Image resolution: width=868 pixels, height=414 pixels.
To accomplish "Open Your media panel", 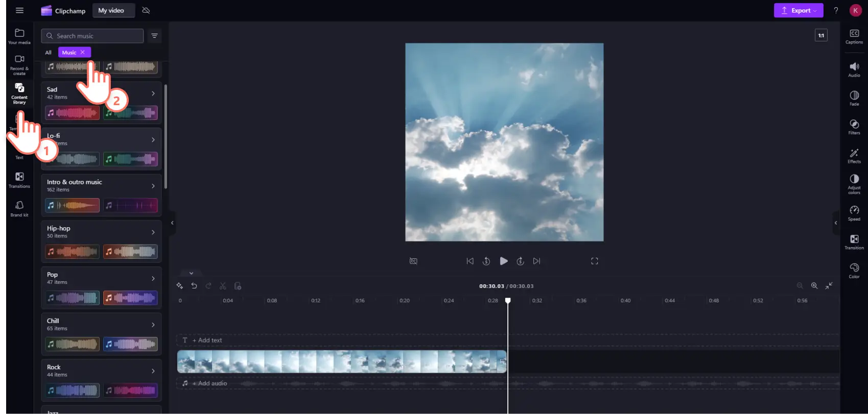I will pyautogui.click(x=19, y=36).
